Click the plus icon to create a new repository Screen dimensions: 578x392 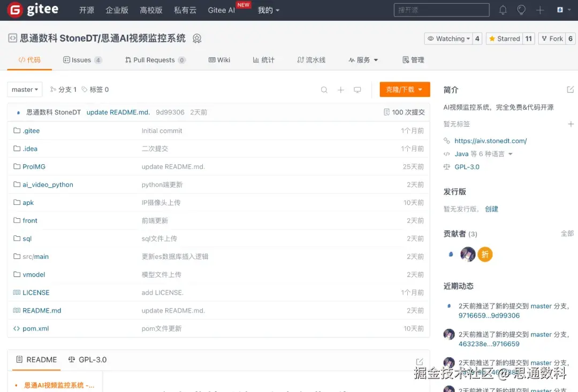click(540, 10)
